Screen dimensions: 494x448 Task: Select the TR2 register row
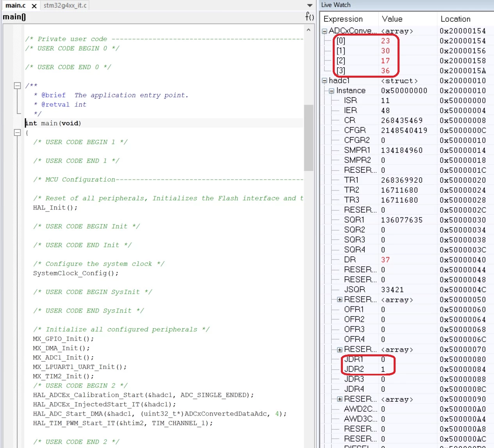coord(407,190)
